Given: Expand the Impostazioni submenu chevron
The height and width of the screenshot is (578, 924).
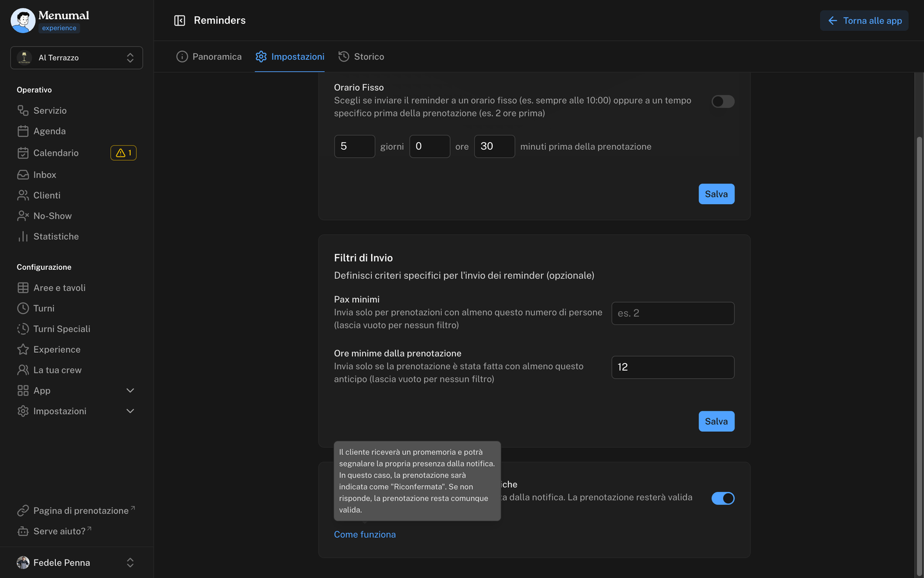Looking at the screenshot, I should click(x=130, y=411).
